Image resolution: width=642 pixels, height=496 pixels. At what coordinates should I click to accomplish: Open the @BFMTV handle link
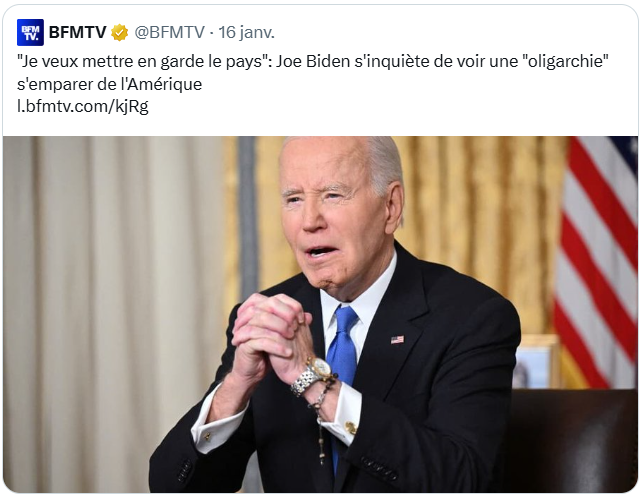170,32
